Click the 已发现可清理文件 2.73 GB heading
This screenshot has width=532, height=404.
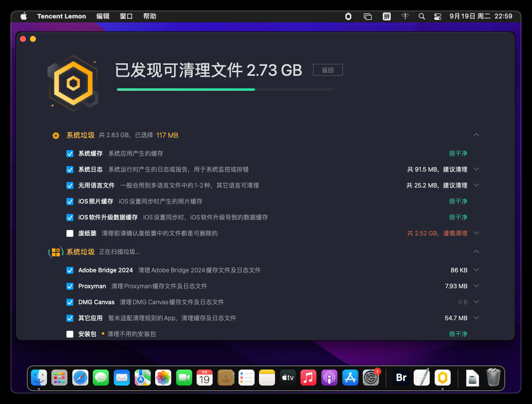[209, 70]
